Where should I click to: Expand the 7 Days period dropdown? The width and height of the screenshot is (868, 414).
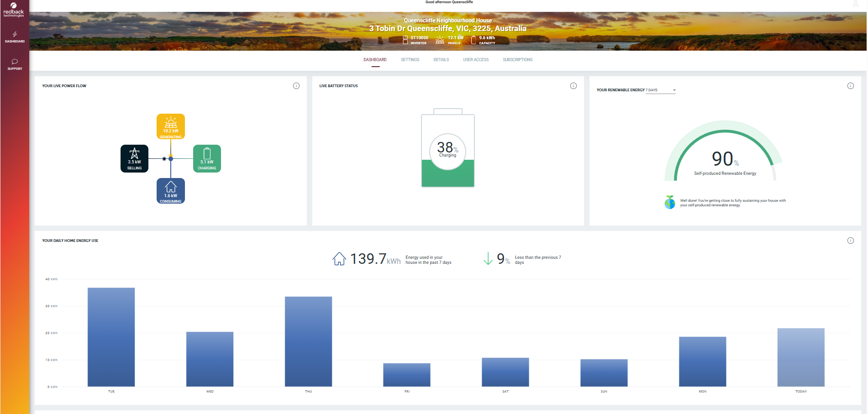pos(661,90)
